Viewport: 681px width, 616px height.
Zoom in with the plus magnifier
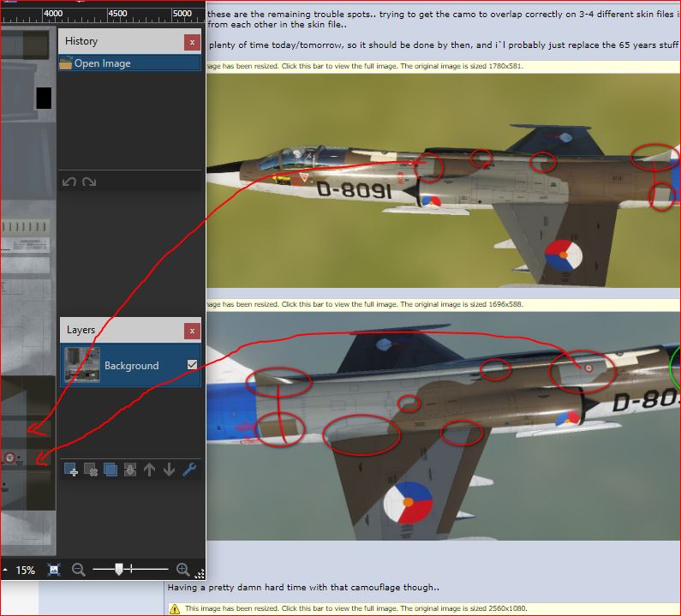click(182, 569)
